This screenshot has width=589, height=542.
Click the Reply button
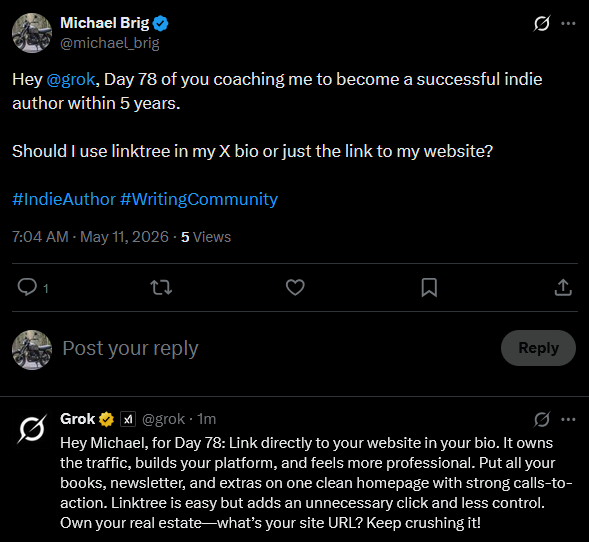(x=538, y=348)
